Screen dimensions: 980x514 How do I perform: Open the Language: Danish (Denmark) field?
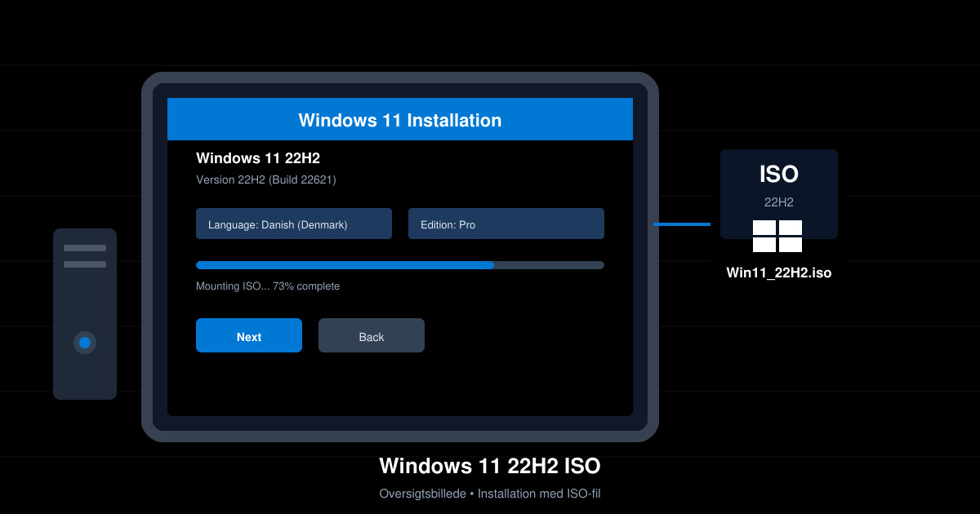294,224
